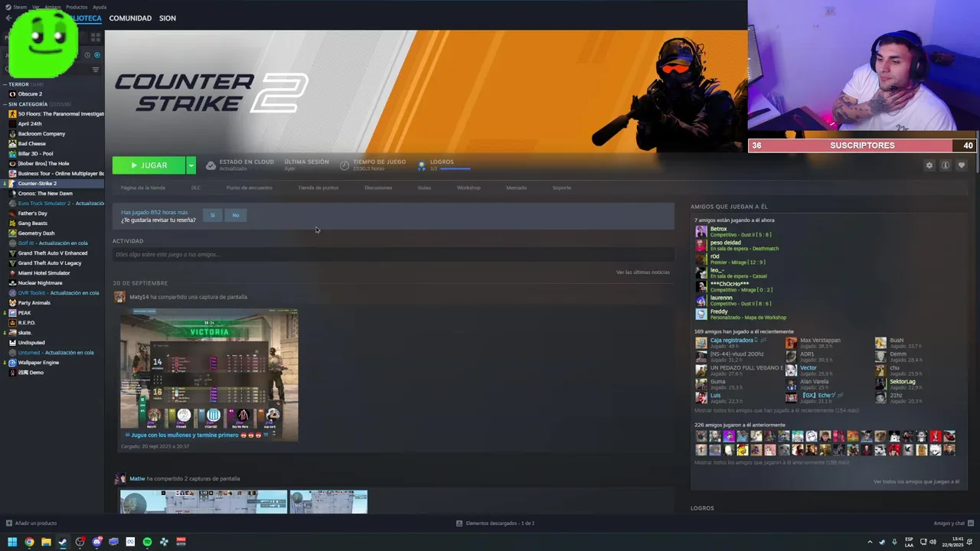Select Miami Hotel Simulator entry
Screen dimensions: 980x551
click(x=44, y=273)
